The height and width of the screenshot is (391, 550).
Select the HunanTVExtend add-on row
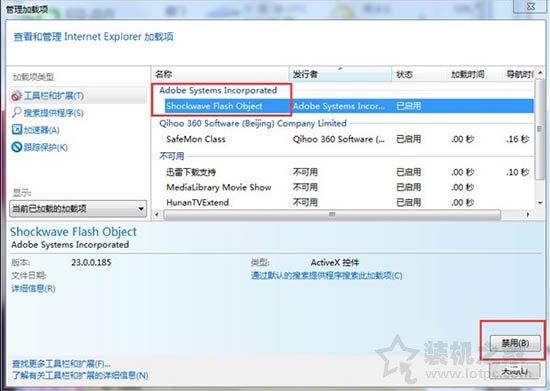[x=349, y=202]
